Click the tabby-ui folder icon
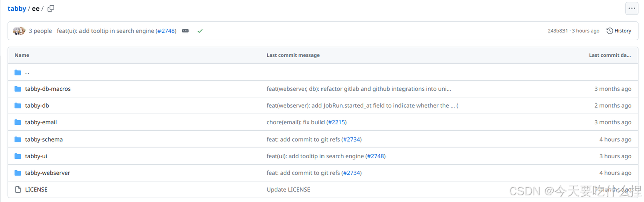Screen dimensions: 644x202 (18, 156)
